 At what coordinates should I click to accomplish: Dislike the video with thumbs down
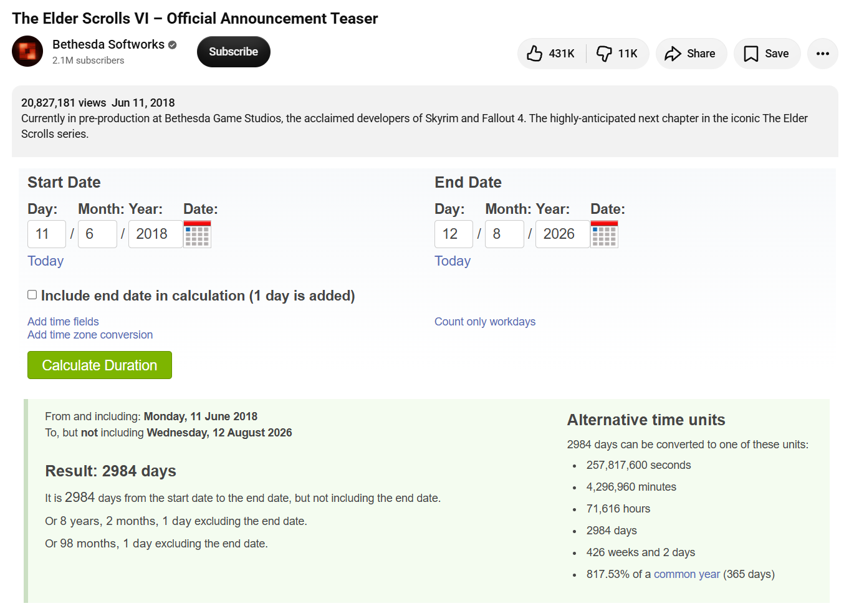(x=617, y=54)
